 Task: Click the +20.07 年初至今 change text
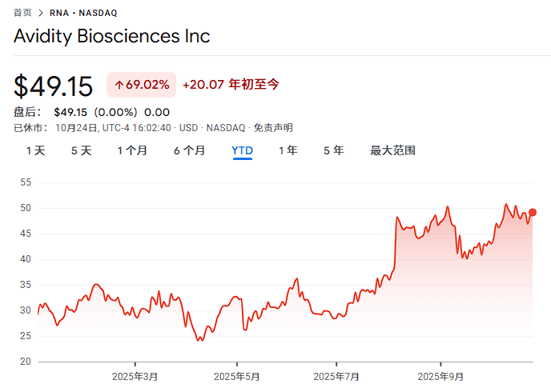pyautogui.click(x=231, y=85)
